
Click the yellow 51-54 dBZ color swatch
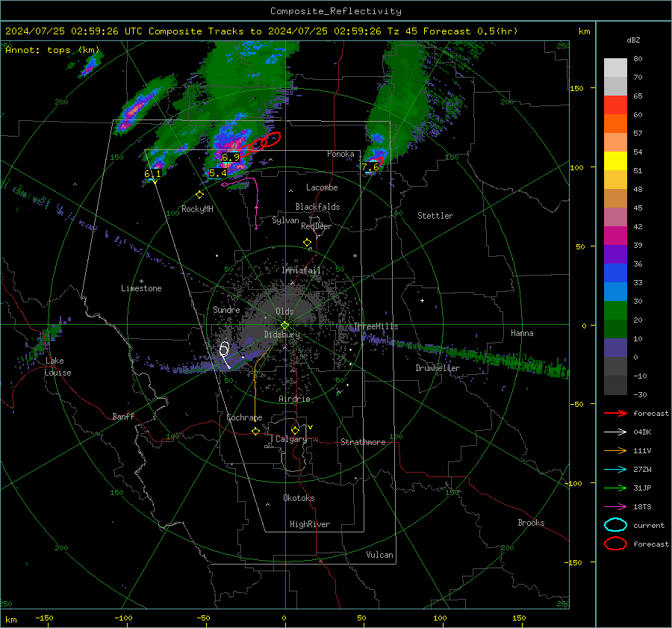pyautogui.click(x=615, y=161)
